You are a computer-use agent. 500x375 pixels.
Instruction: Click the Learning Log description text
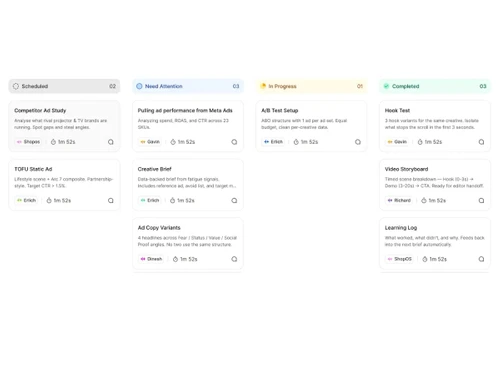pyautogui.click(x=435, y=241)
